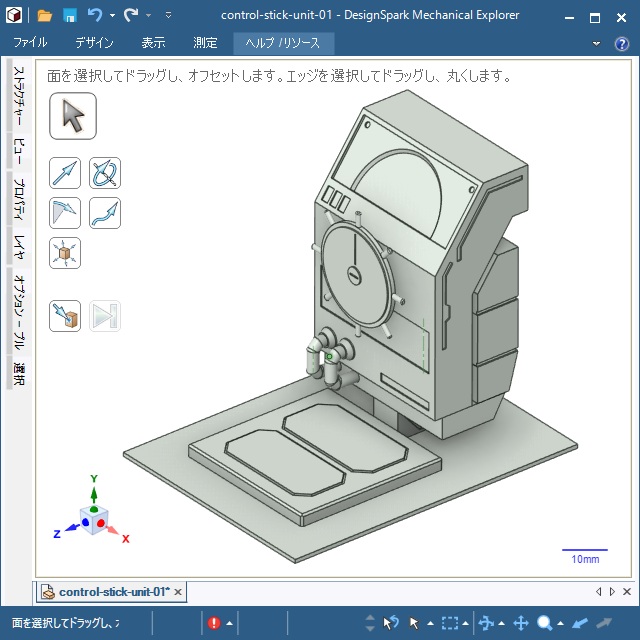Select the Revolve axis tool guide
Screen dimensions: 640x640
click(105, 173)
